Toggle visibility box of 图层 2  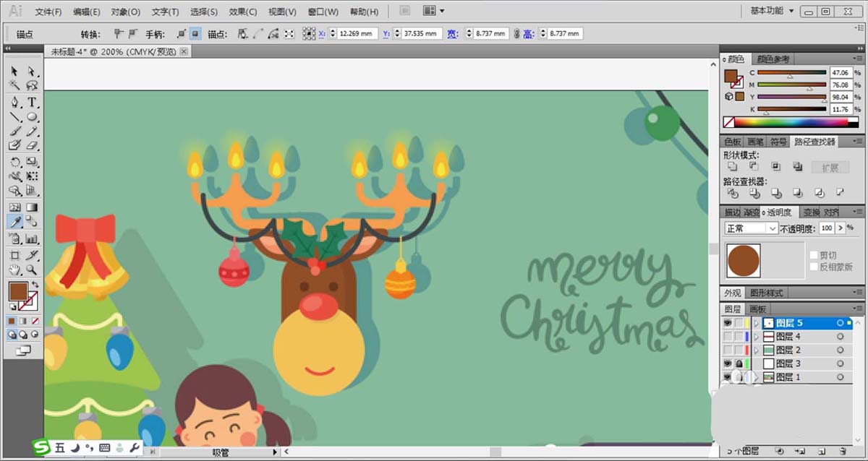pyautogui.click(x=728, y=350)
